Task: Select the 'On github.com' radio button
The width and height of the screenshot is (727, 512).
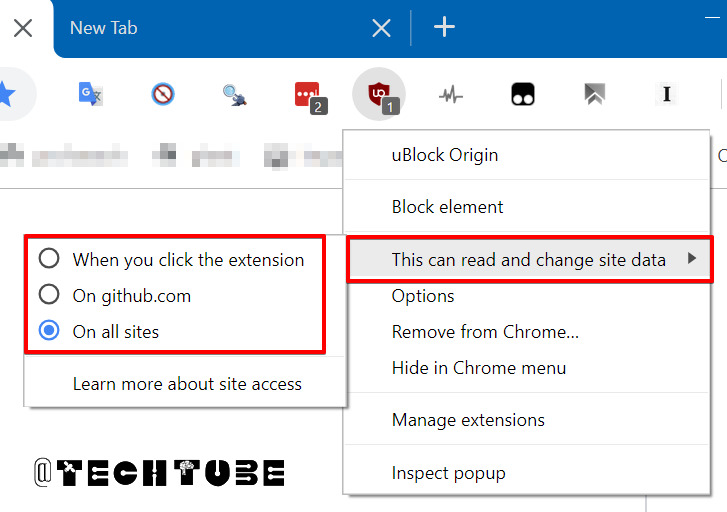Action: tap(49, 296)
